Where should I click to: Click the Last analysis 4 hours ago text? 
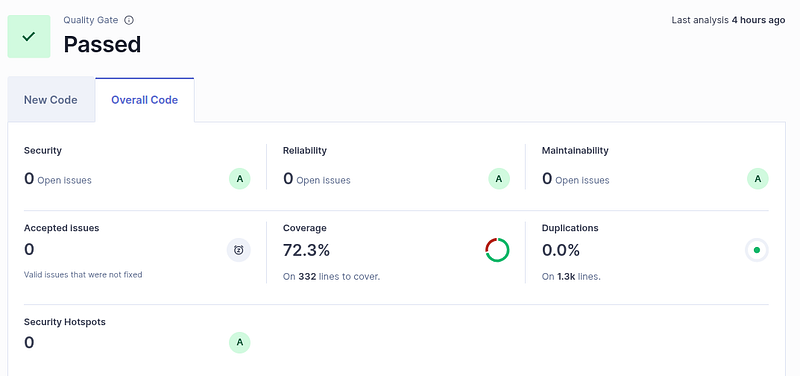pos(728,20)
